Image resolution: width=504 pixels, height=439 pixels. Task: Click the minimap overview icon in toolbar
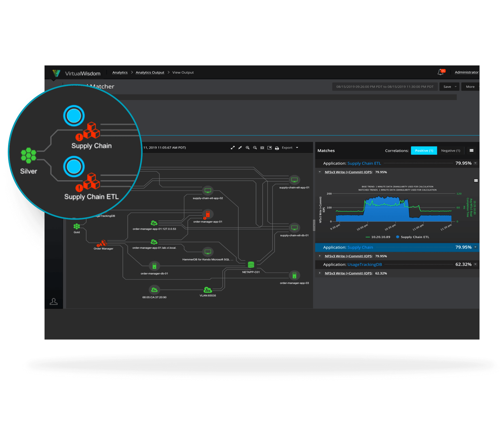click(x=270, y=147)
